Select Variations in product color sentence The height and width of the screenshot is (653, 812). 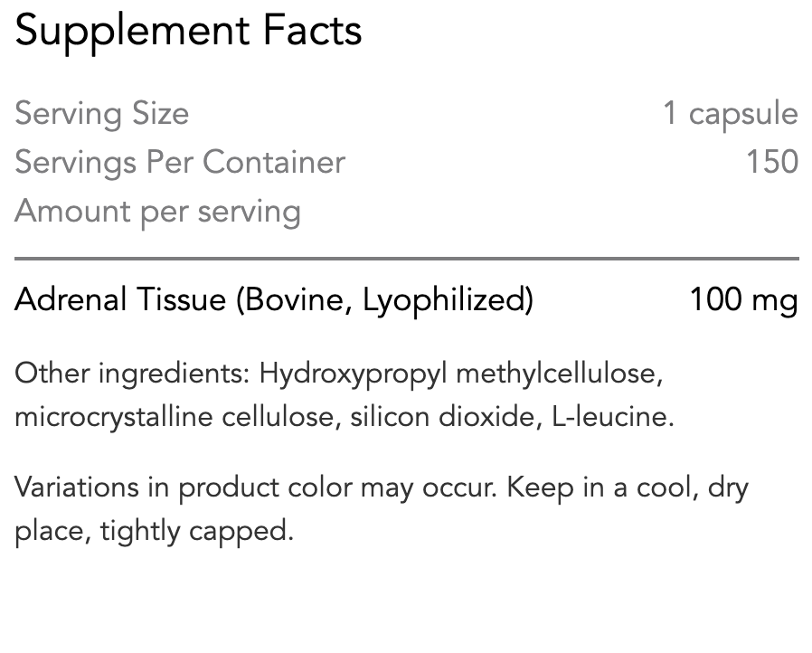(255, 487)
